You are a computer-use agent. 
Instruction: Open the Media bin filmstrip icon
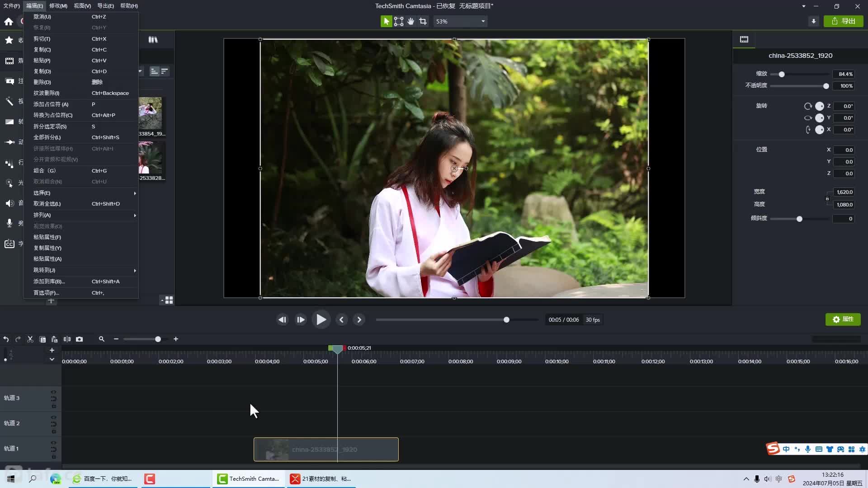pos(9,61)
